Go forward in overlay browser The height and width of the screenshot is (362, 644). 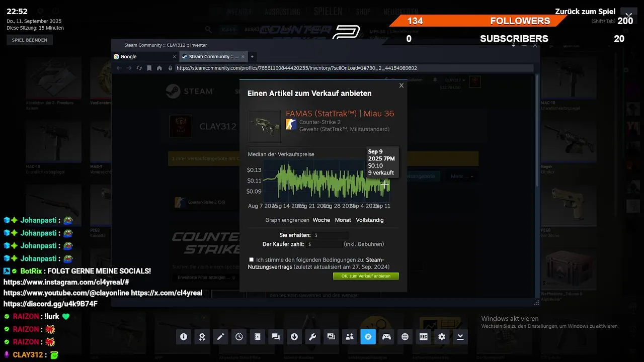coord(129,68)
